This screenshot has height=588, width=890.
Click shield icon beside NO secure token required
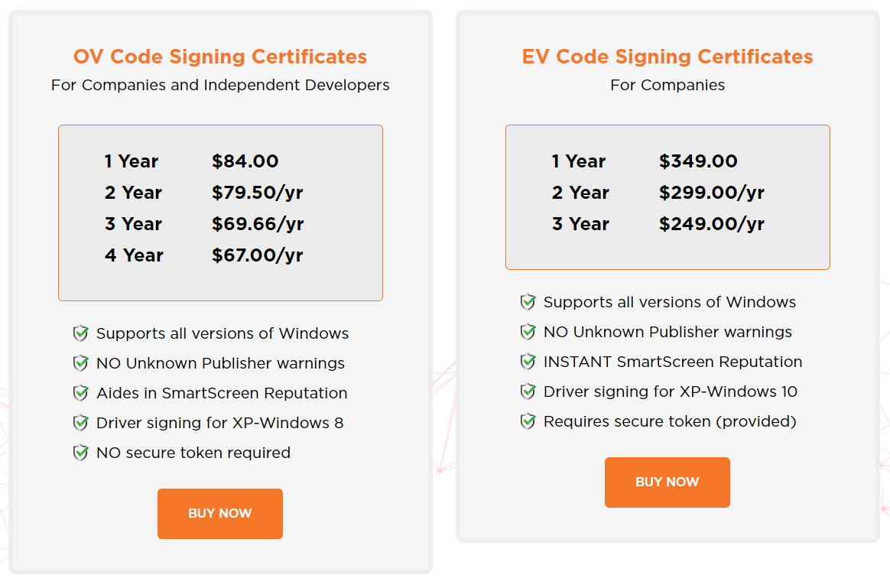[80, 453]
